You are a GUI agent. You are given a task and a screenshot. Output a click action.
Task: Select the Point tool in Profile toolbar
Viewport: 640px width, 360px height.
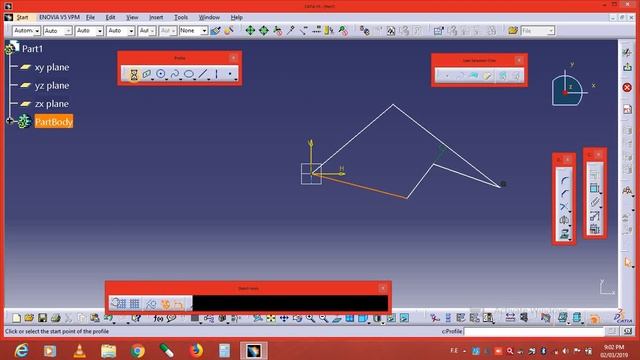click(x=230, y=74)
